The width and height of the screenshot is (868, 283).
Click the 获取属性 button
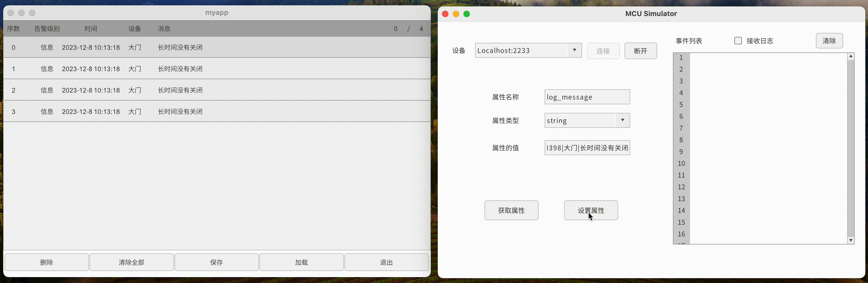pos(511,210)
